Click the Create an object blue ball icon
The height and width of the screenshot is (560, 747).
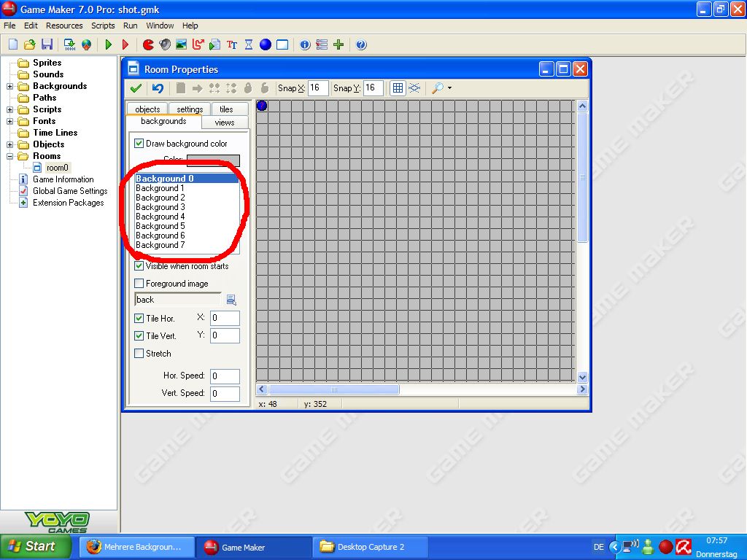[266, 44]
